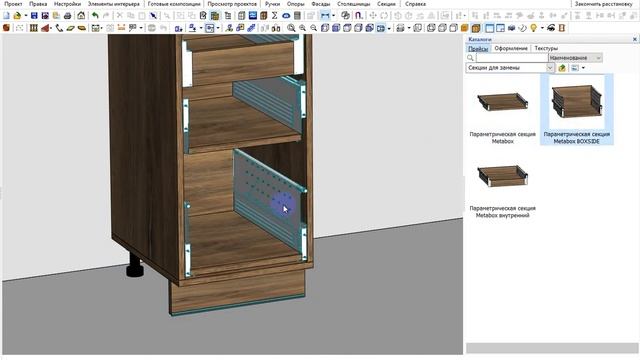
Task: Click the brown cabinet icon in second toolbar
Action: [7, 28]
